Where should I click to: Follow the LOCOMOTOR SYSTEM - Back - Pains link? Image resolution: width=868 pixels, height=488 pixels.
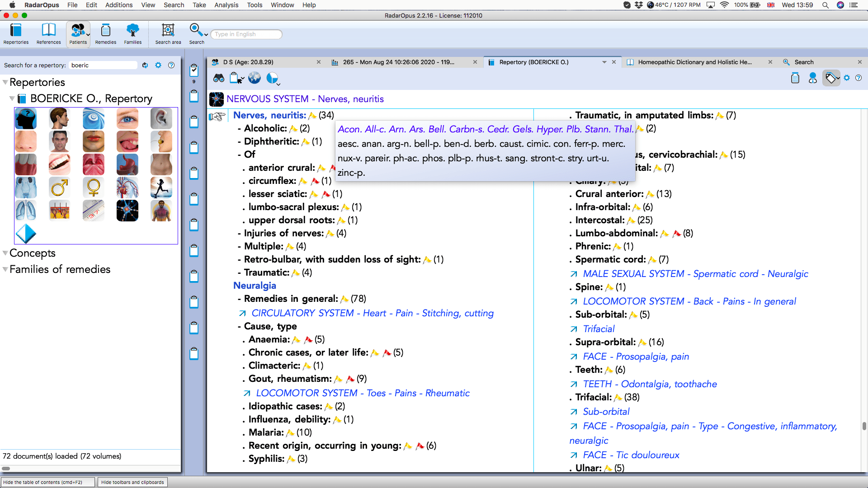689,301
